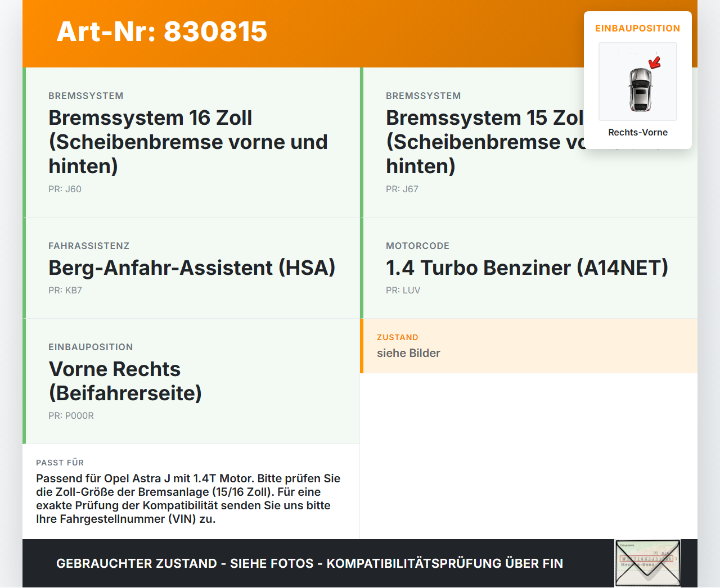Click the "GEBRAUCHTER ZUSTAND - SIEHE FOTOS" footer text
The image size is (720, 588).
(310, 563)
